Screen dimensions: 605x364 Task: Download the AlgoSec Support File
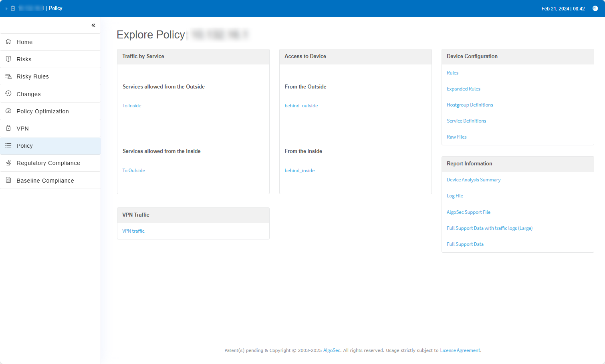click(468, 212)
